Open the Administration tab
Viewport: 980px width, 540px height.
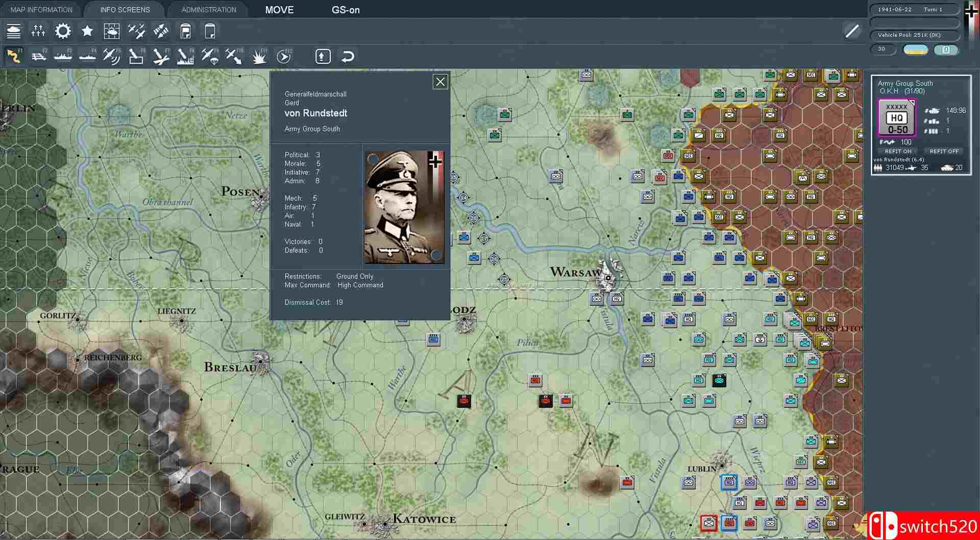209,10
